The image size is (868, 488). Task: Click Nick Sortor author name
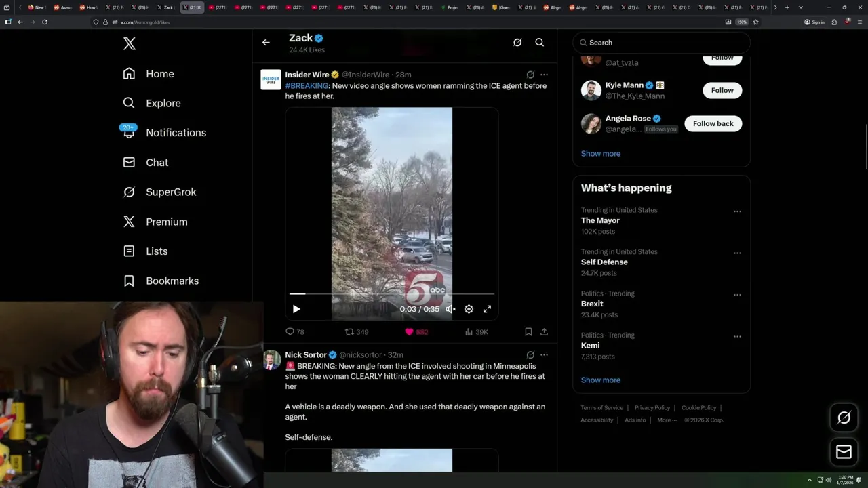click(306, 355)
